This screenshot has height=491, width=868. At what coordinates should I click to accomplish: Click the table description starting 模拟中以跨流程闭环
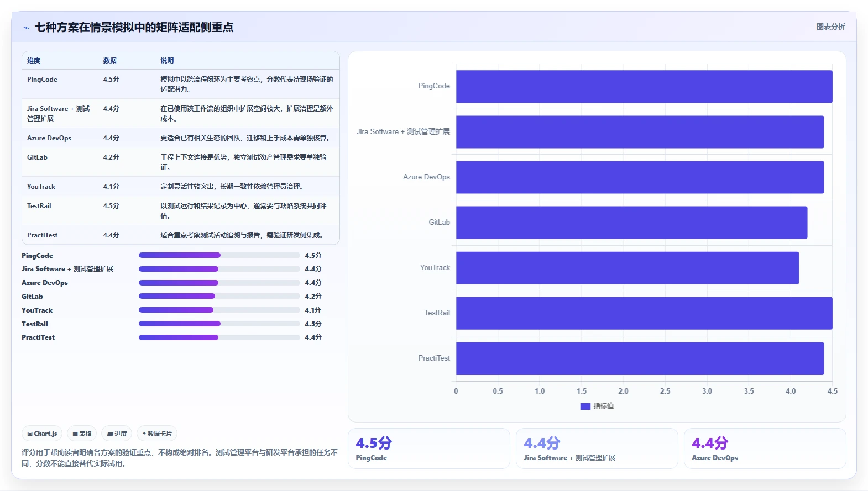(247, 85)
